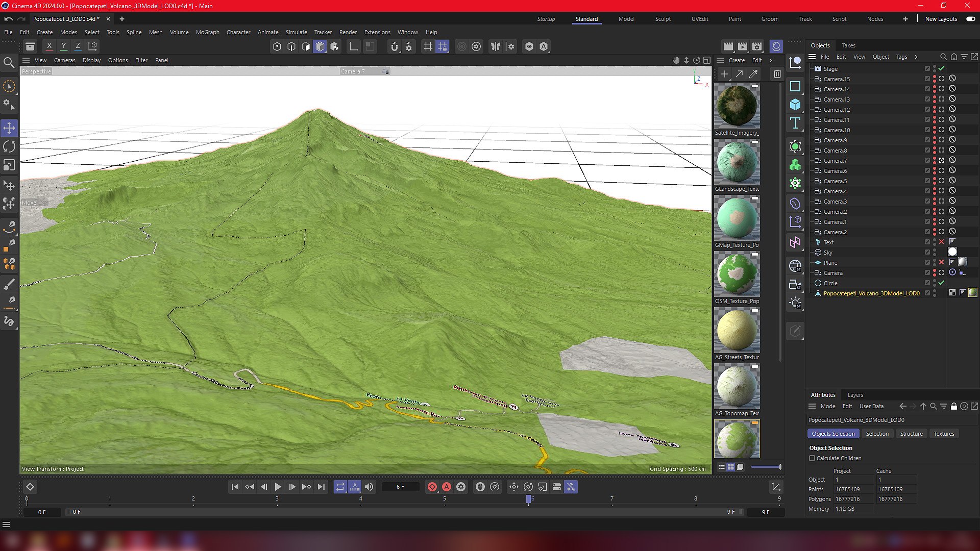Screen dimensions: 980x551
Task: Add a new layout with plus icon
Action: (x=905, y=19)
